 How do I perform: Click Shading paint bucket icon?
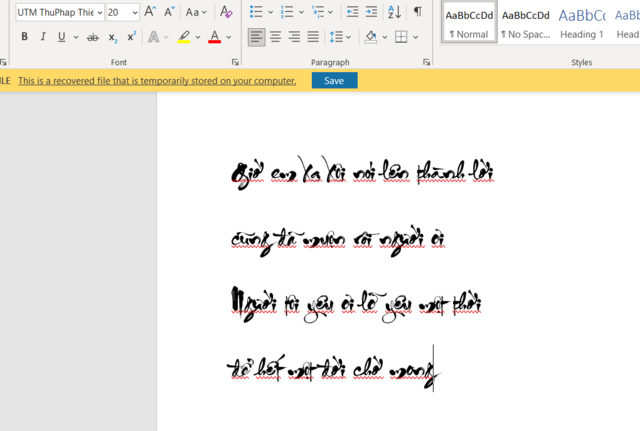[371, 37]
